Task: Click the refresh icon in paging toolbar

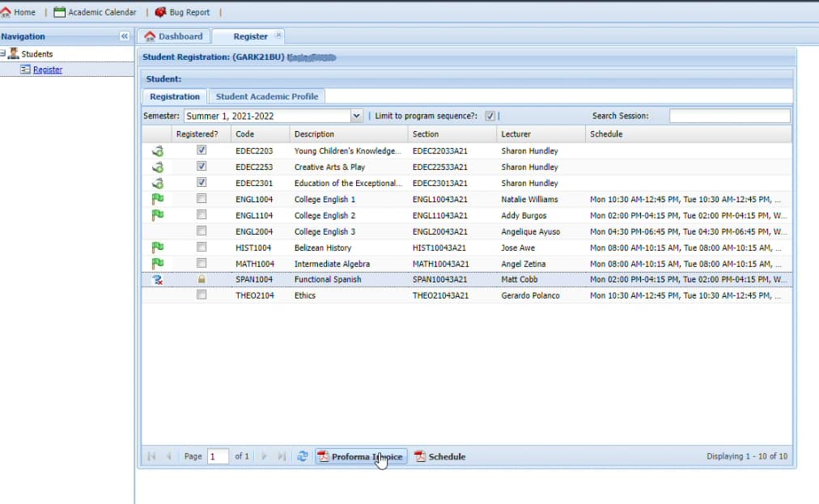Action: click(302, 456)
